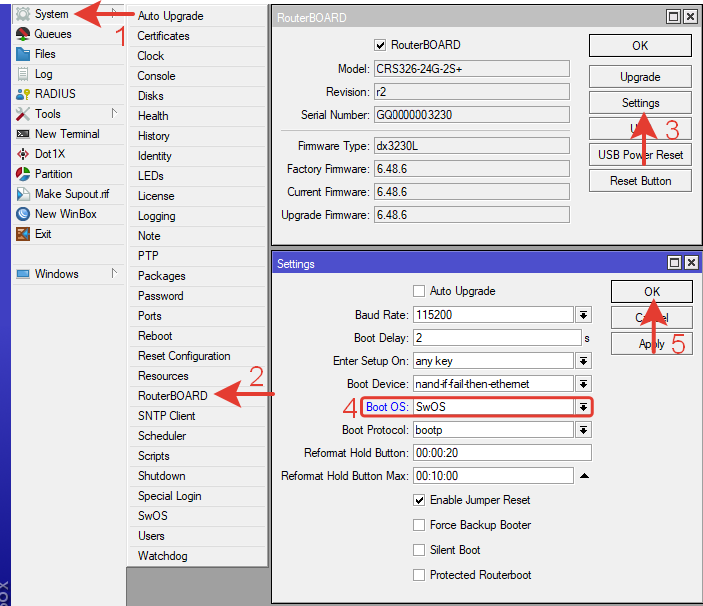Open the Baud Rate dropdown
703x606 pixels.
click(583, 315)
